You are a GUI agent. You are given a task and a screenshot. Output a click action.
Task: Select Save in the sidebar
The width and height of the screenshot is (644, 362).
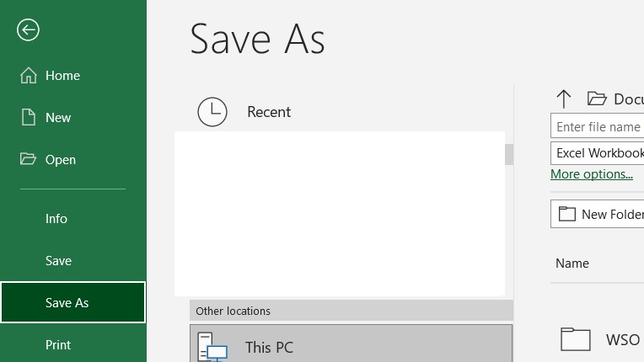pos(58,261)
